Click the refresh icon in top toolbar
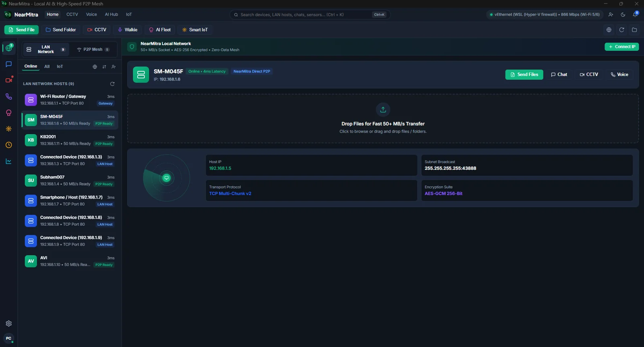The height and width of the screenshot is (347, 644). click(621, 30)
